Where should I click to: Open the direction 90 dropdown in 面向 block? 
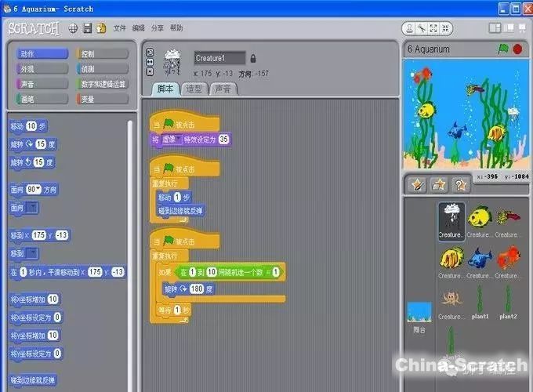[37, 190]
